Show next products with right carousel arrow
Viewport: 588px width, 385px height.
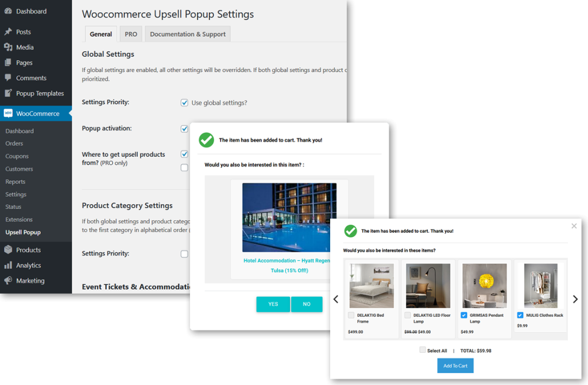575,299
